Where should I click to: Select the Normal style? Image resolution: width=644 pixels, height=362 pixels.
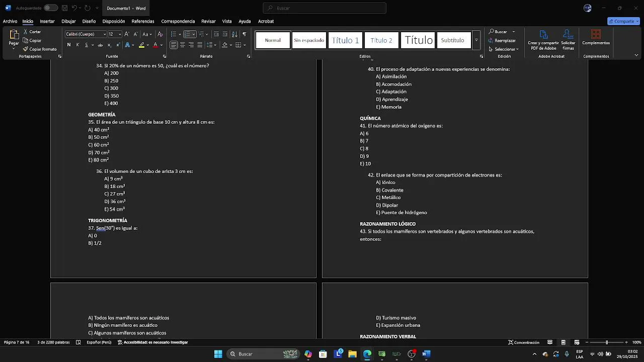coord(273,40)
